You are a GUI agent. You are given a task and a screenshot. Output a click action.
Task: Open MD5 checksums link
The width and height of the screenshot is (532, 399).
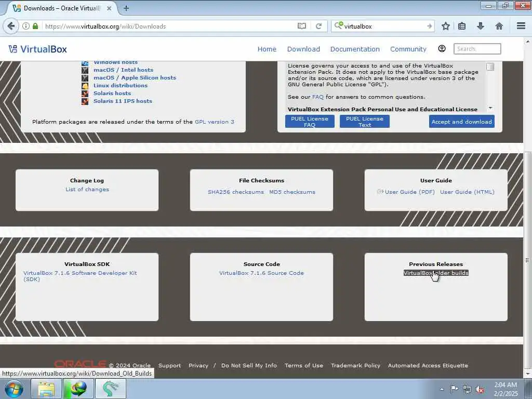(292, 192)
